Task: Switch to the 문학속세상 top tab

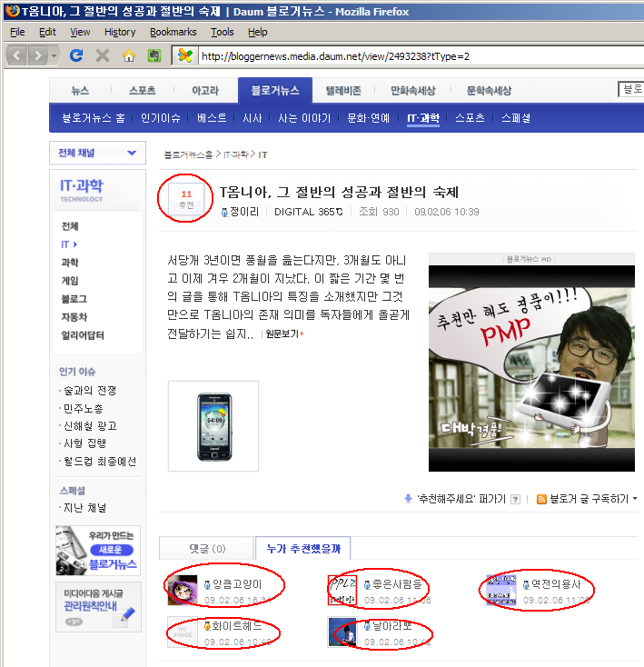Action: pos(489,90)
